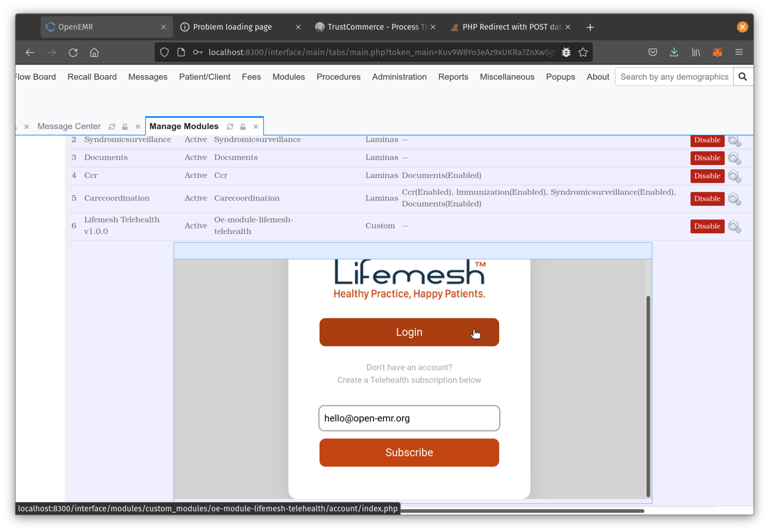Click the email field with hello@open-emr.org
The height and width of the screenshot is (532, 769).
[409, 418]
